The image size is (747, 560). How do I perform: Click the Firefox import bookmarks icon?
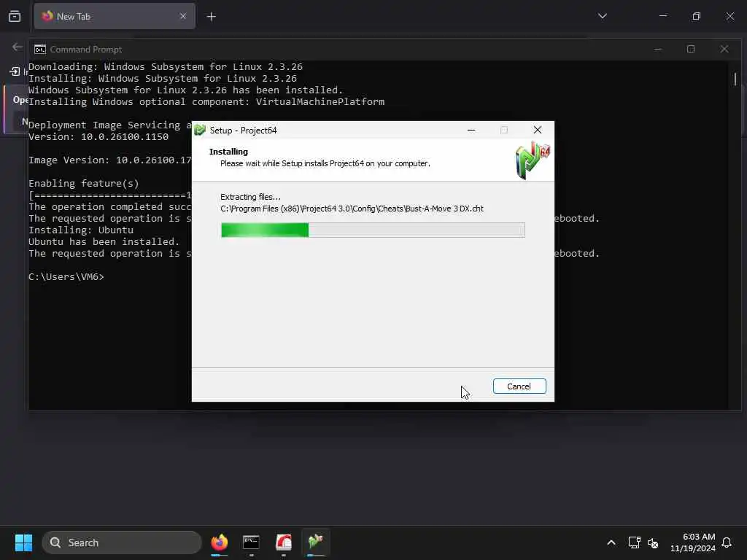[x=15, y=71]
